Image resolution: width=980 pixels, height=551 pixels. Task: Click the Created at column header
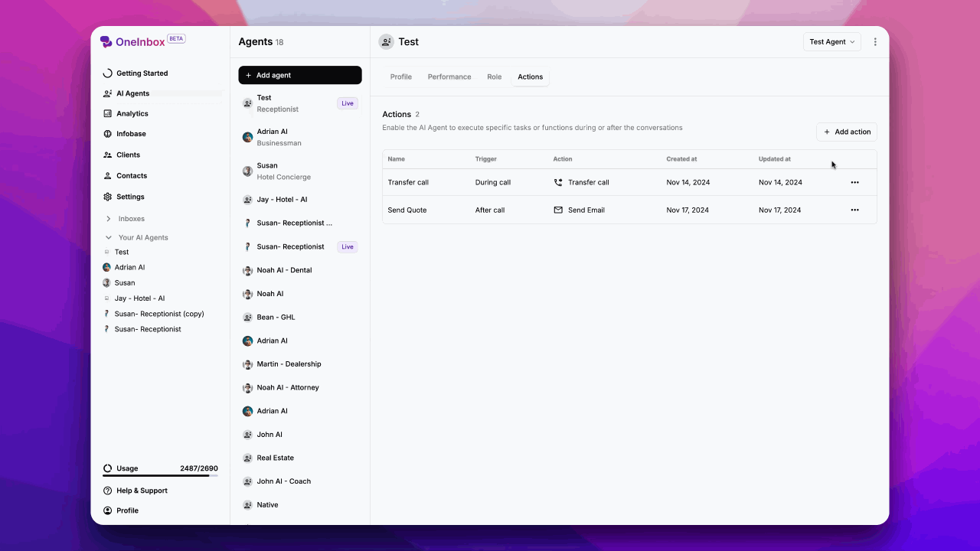point(681,159)
